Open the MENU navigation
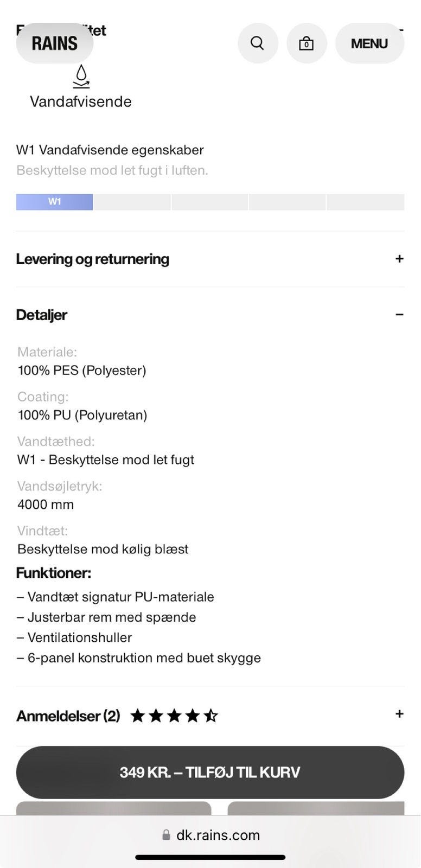Screen dimensions: 421x868 pyautogui.click(x=369, y=43)
